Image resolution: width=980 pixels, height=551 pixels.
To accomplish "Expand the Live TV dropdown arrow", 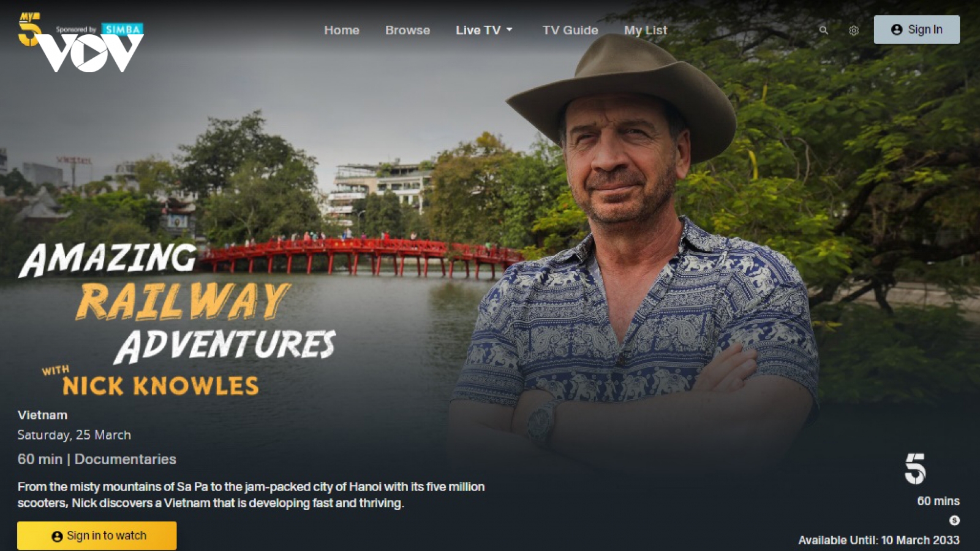I will pyautogui.click(x=510, y=29).
